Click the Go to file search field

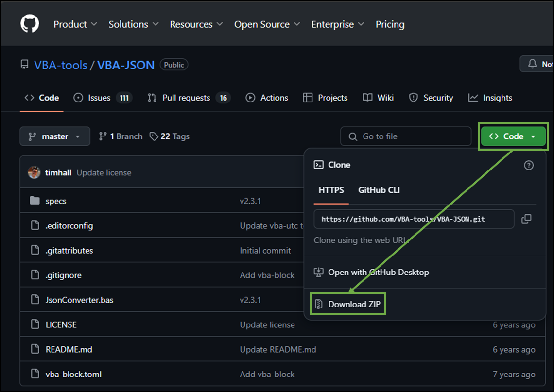pos(406,136)
